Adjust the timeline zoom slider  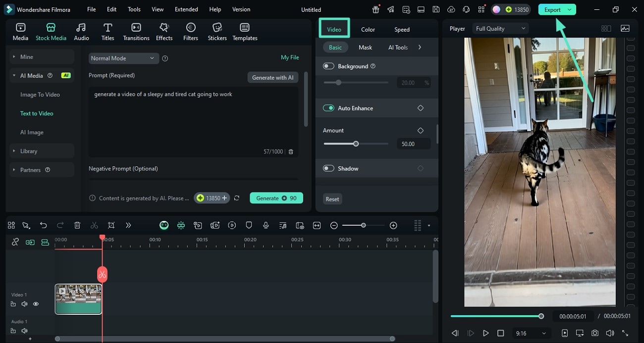(363, 225)
